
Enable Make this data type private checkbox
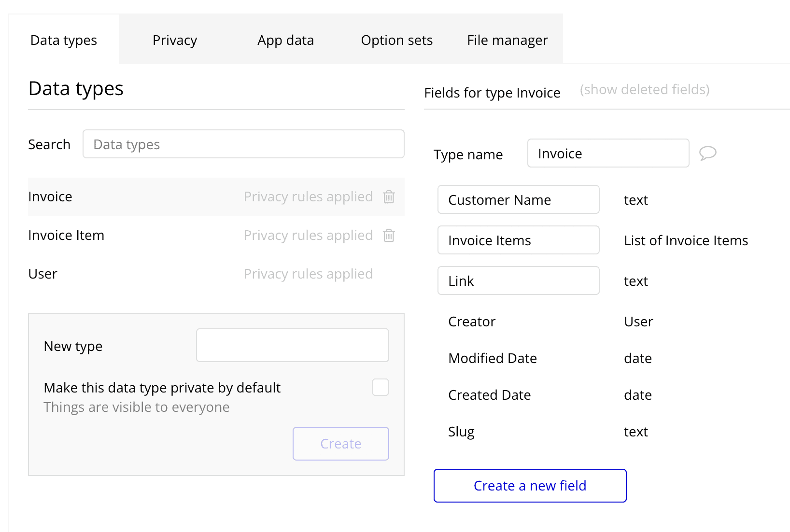click(380, 387)
